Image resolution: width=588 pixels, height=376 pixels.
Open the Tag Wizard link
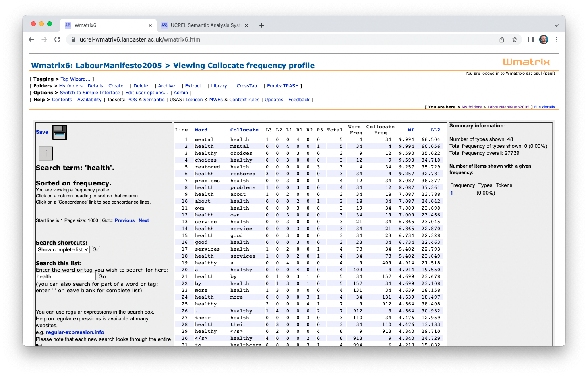[x=75, y=79]
